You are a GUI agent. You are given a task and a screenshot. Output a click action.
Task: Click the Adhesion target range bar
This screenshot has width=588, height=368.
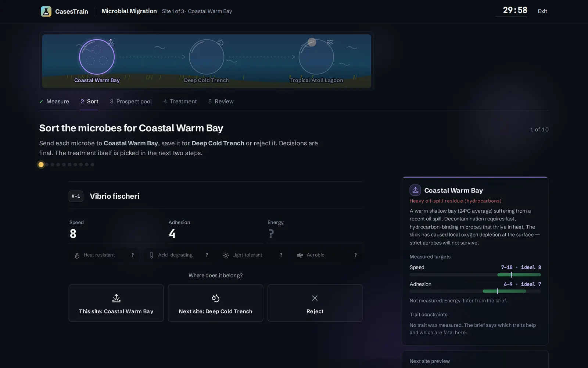475,291
